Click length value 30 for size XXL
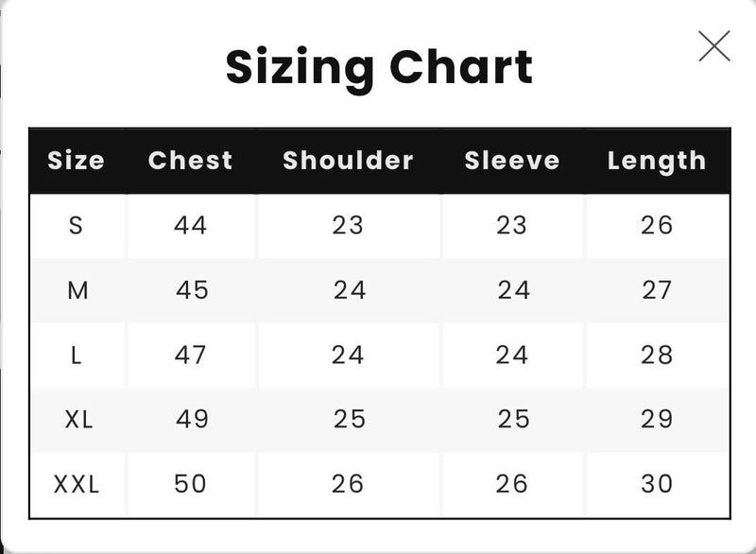Screen dimensions: 756x554 coord(657,484)
